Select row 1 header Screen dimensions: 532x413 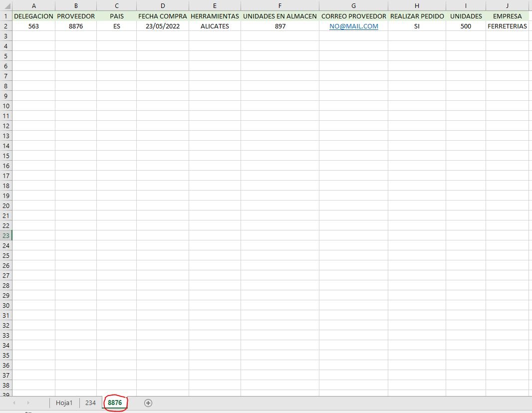(x=6, y=16)
